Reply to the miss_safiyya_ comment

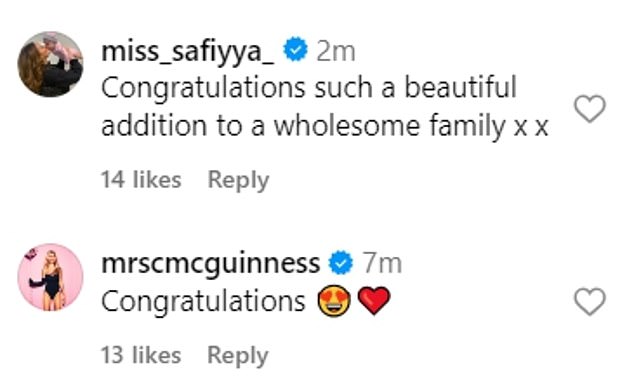pyautogui.click(x=238, y=180)
